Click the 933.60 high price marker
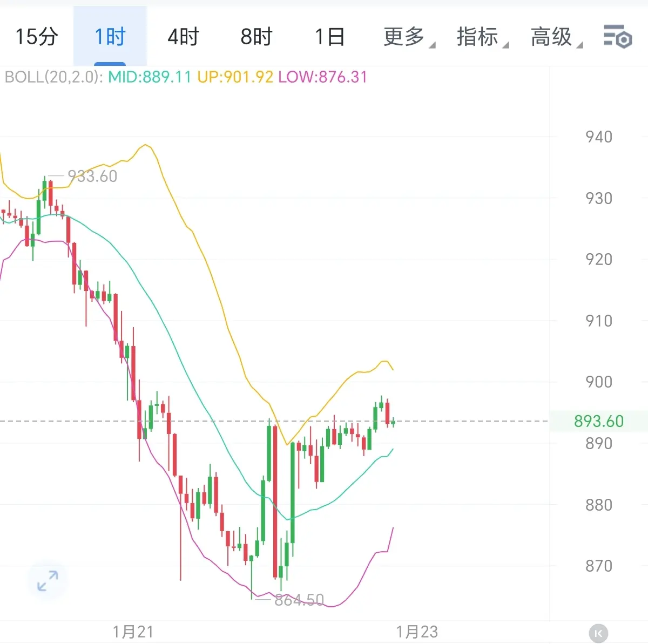Image resolution: width=648 pixels, height=644 pixels. pos(92,177)
